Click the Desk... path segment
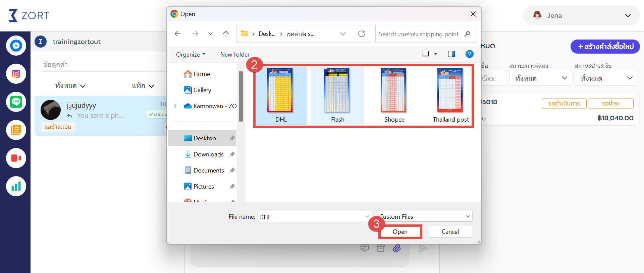Image resolution: width=644 pixels, height=273 pixels. pyautogui.click(x=267, y=34)
